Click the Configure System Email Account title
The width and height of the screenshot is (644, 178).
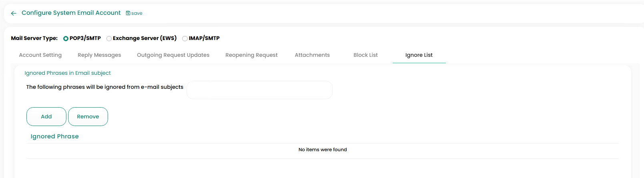71,13
